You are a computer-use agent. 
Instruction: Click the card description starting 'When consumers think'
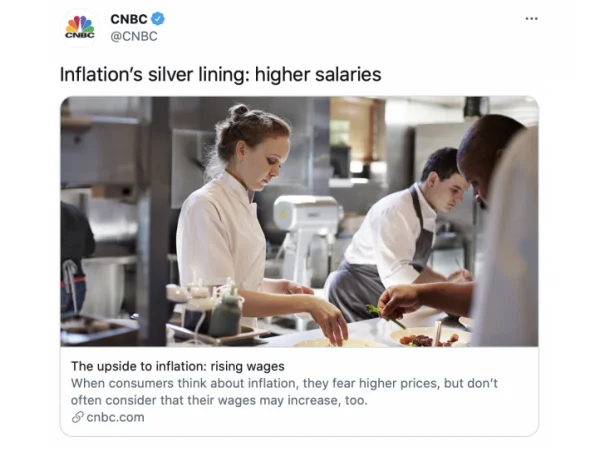(x=284, y=392)
